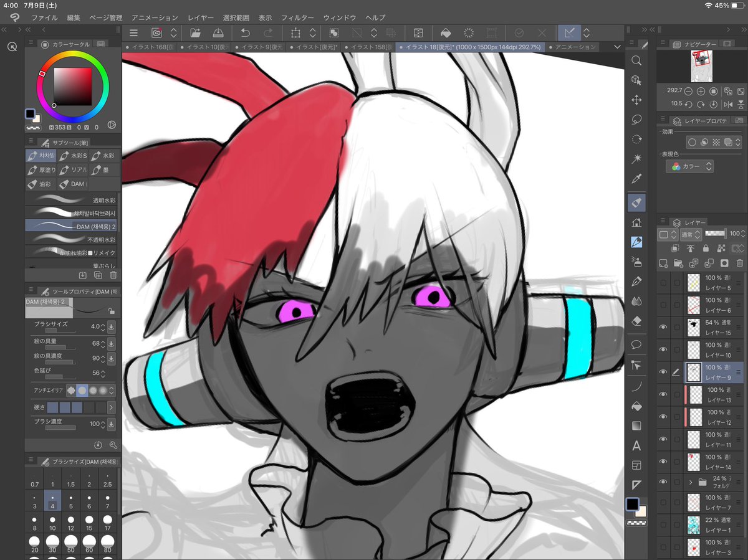Expand the 24% folder layer

pos(691,482)
